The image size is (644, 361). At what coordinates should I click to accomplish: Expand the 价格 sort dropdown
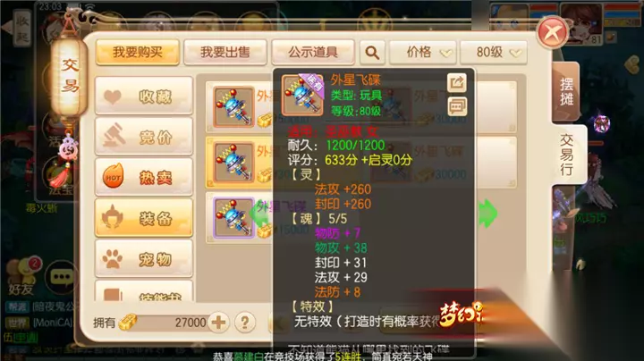422,53
